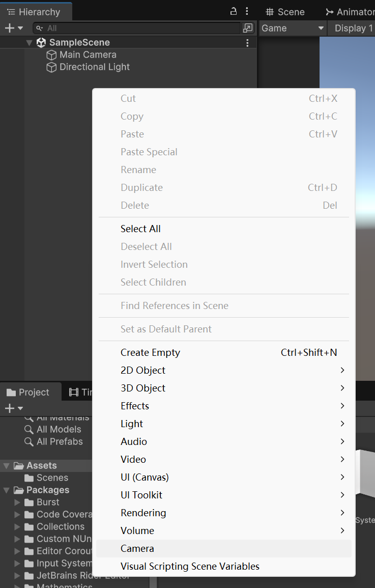Select the Main Camera cube icon
Viewport: 375px width, 588px height.
51,55
